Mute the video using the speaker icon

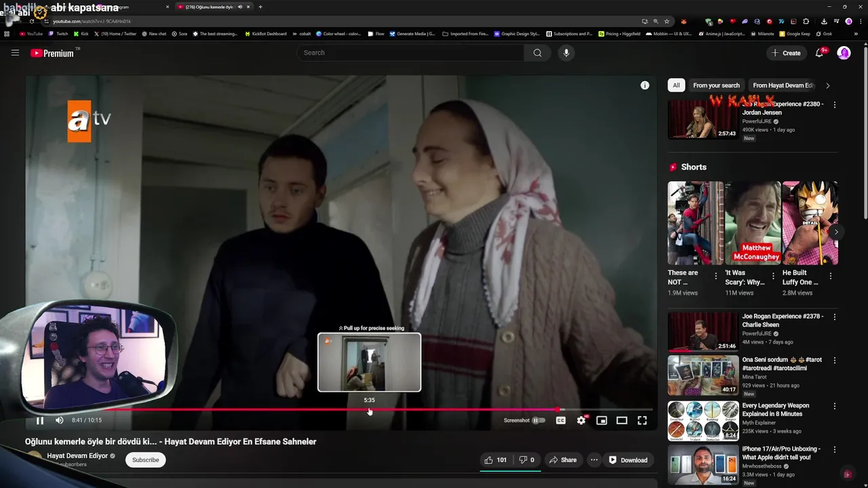(59, 420)
